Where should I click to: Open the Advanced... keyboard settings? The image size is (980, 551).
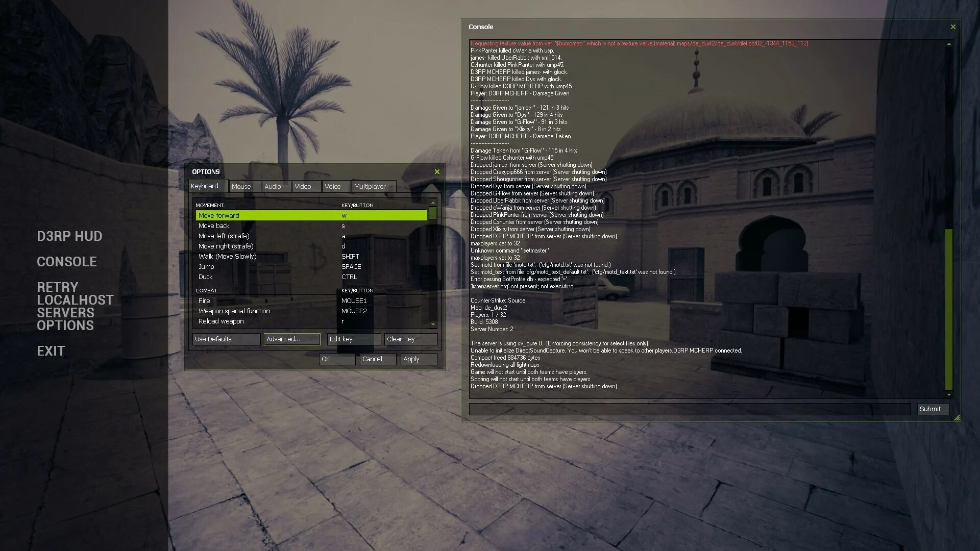pyautogui.click(x=292, y=339)
